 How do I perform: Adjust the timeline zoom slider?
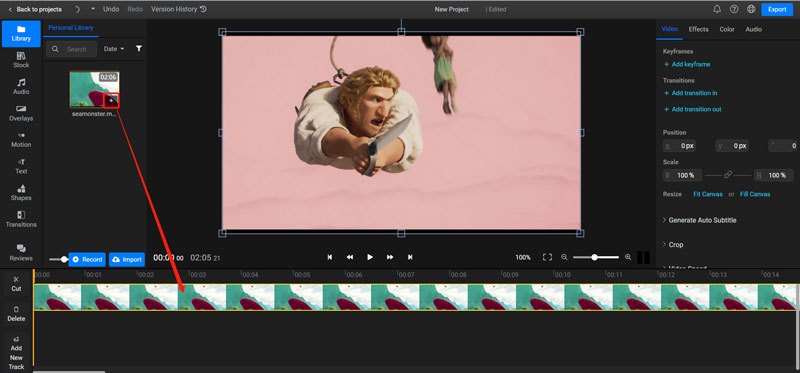click(595, 257)
